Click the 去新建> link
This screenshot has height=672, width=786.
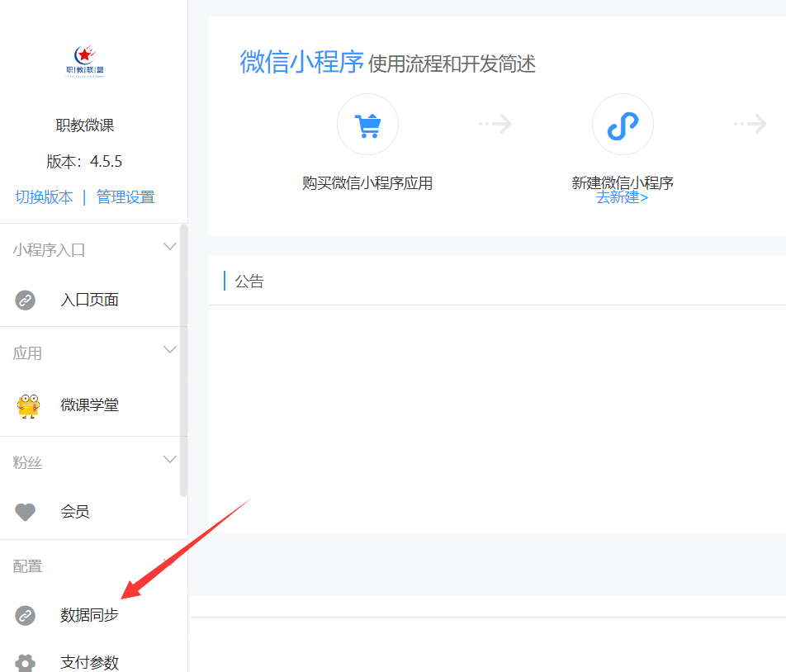coord(622,197)
